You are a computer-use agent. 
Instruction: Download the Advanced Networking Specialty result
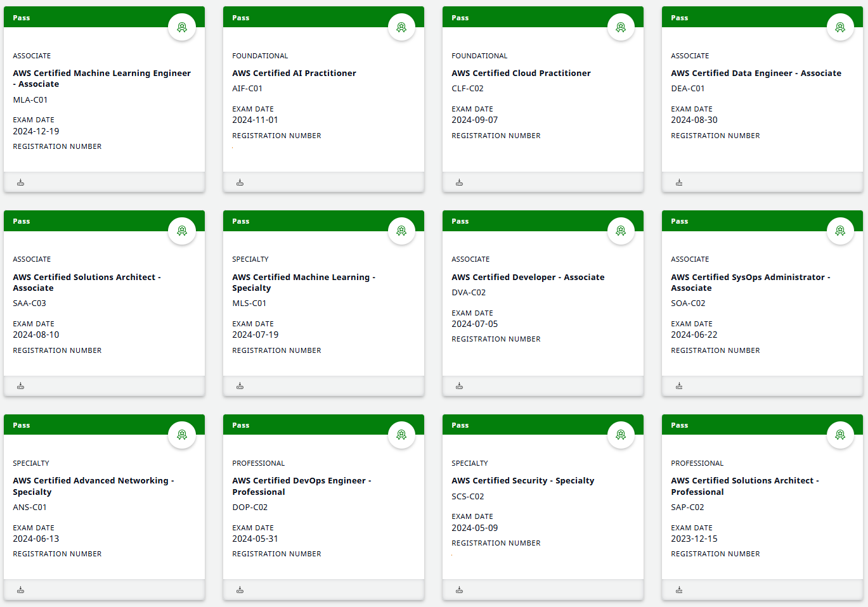pyautogui.click(x=21, y=590)
